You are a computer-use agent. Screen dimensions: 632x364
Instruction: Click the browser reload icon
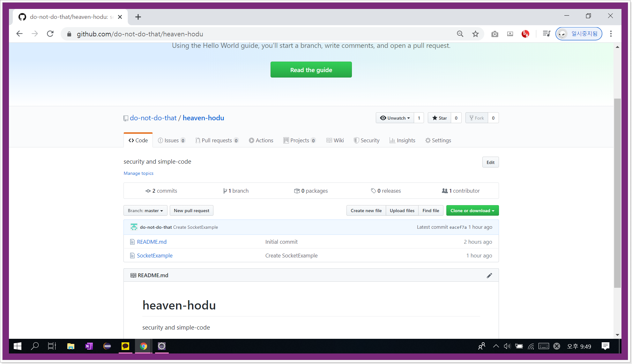50,34
